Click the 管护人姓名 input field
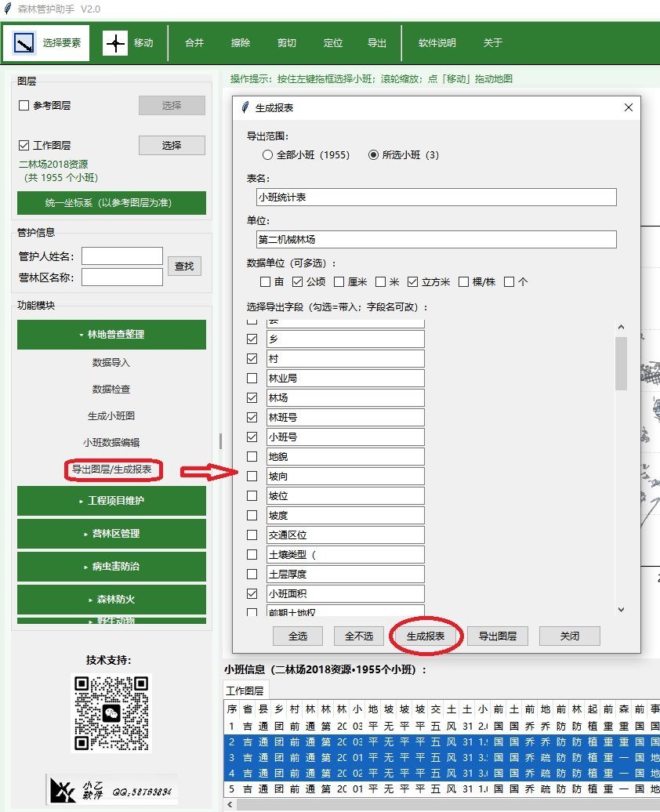This screenshot has width=660, height=812. click(122, 256)
